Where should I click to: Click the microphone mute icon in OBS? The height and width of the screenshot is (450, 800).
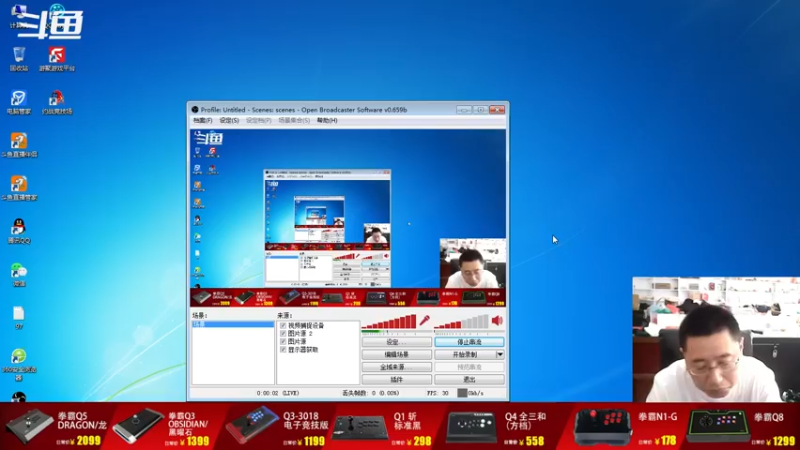pyautogui.click(x=424, y=321)
